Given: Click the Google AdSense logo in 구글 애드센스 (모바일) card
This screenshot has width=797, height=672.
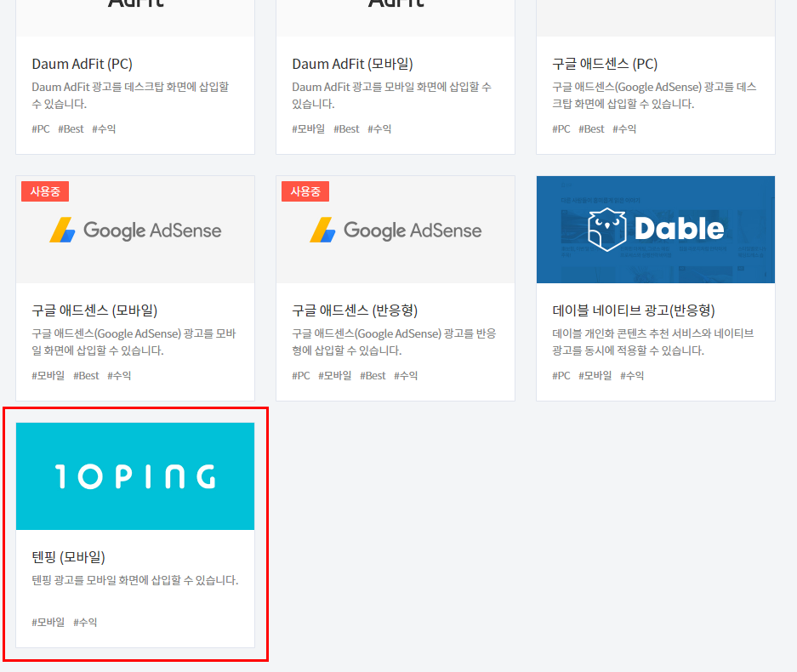Looking at the screenshot, I should (135, 231).
